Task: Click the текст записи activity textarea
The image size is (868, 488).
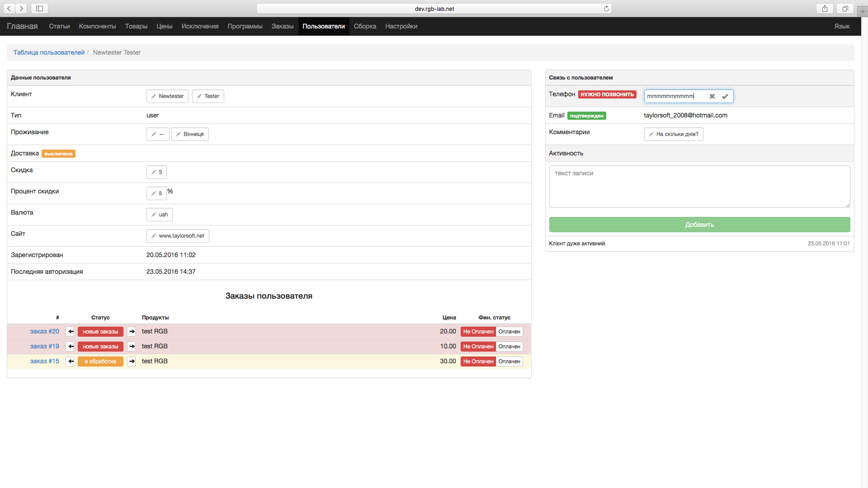Action: (x=699, y=186)
